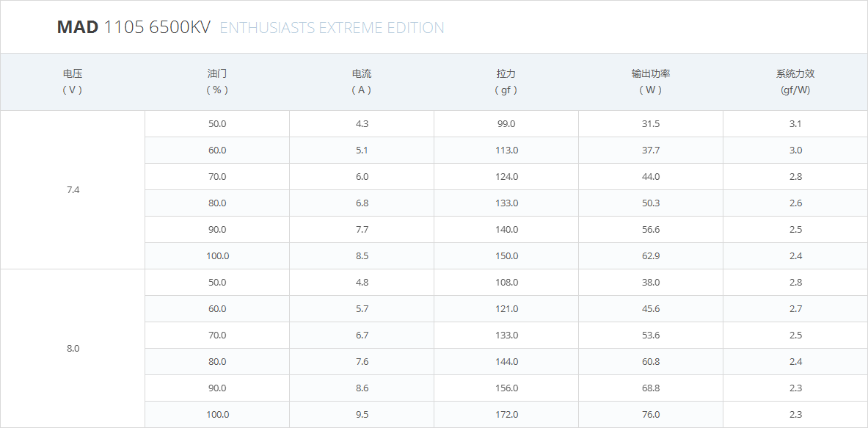Image resolution: width=868 pixels, height=428 pixels.
Task: Click the 油门 (%) column header
Action: tap(217, 82)
